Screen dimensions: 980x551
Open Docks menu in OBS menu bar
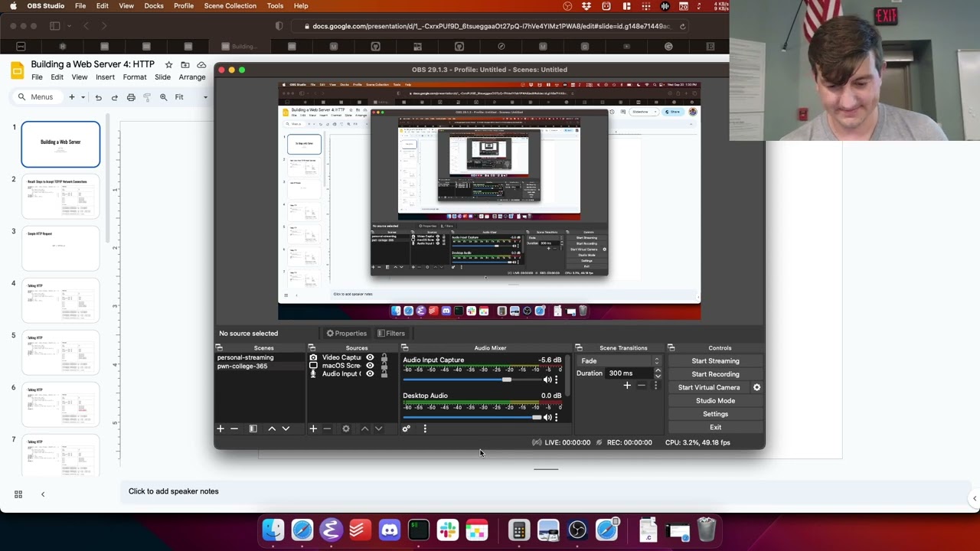tap(154, 6)
